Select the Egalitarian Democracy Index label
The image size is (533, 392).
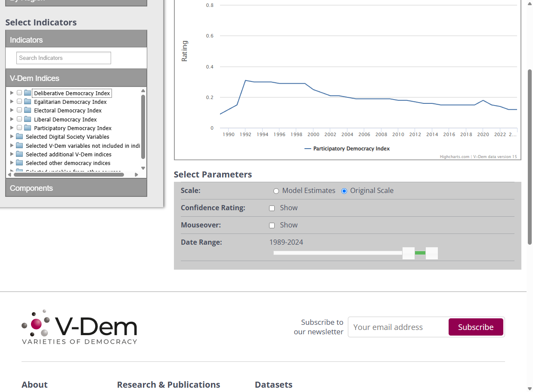tap(70, 102)
